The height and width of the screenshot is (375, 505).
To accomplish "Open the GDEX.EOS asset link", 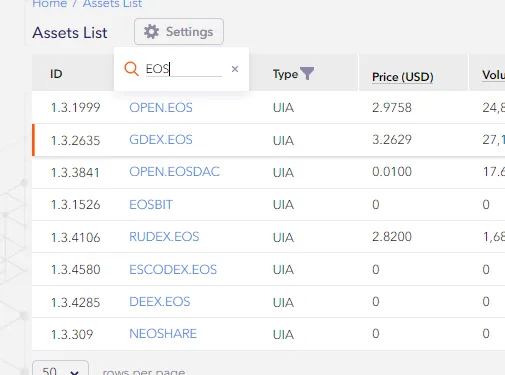I will click(161, 140).
